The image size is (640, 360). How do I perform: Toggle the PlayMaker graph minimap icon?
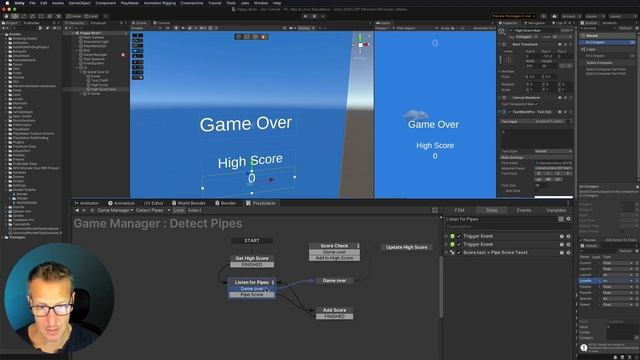pyautogui.click(x=435, y=210)
